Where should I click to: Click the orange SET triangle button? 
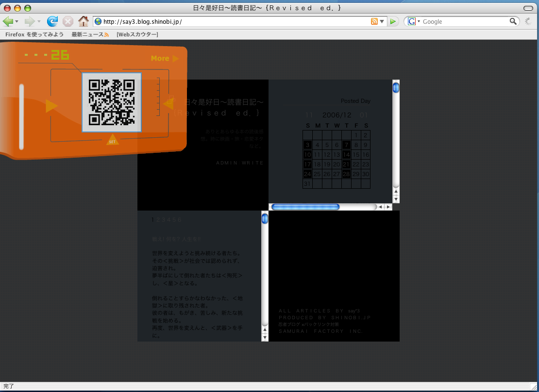click(112, 140)
